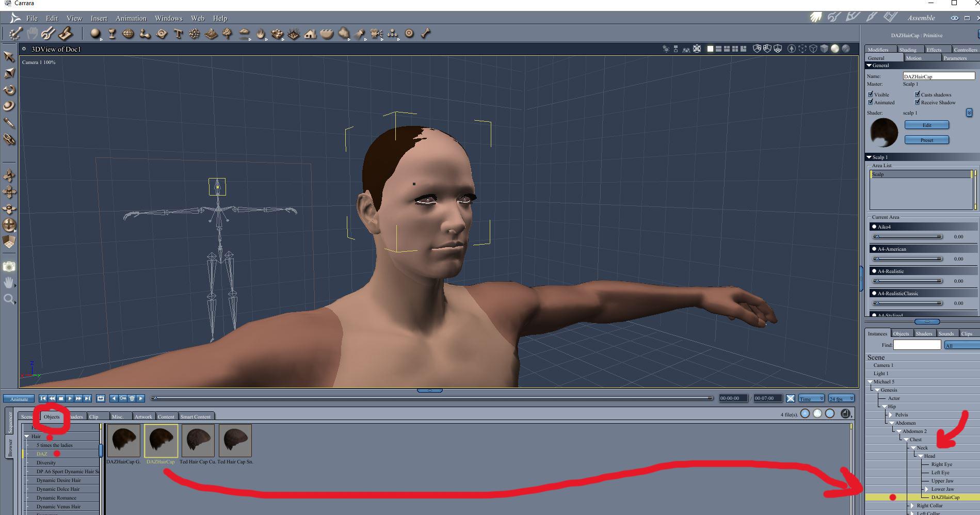The width and height of the screenshot is (980, 515).
Task: Insert a bone with the bone tool
Action: pos(425,34)
